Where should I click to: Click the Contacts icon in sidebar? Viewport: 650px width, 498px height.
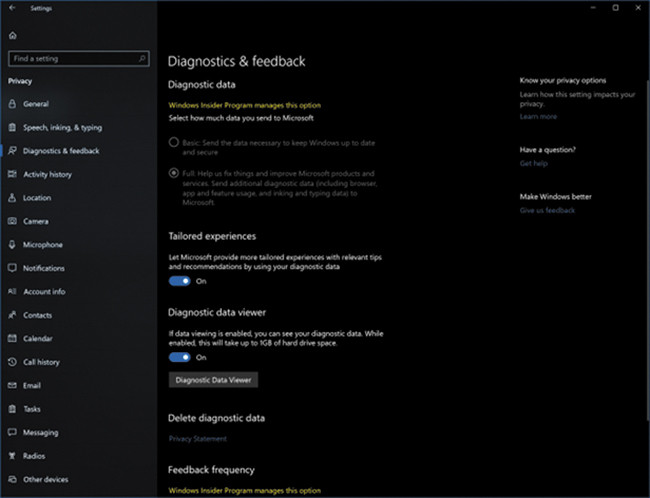click(x=12, y=315)
